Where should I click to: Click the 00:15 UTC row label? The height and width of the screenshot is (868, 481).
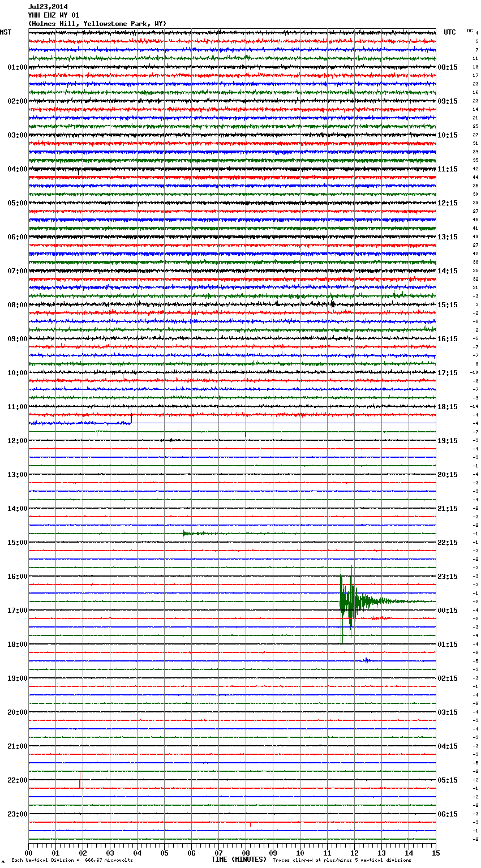(448, 611)
